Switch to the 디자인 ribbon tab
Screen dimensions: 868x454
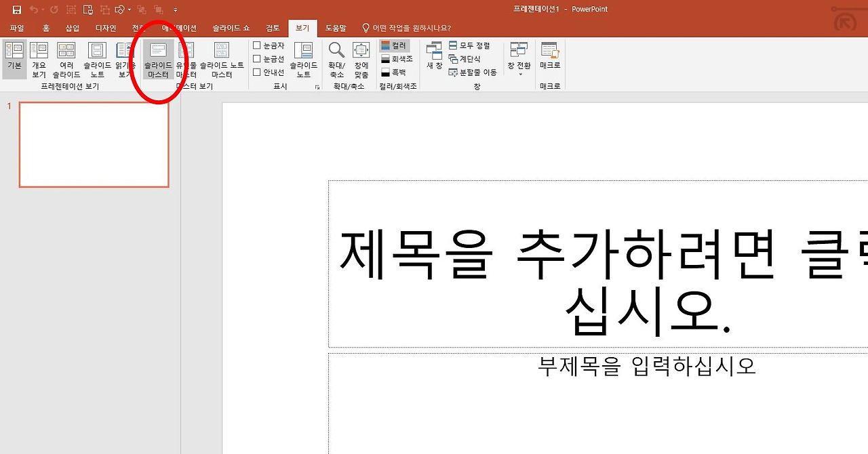click(106, 28)
